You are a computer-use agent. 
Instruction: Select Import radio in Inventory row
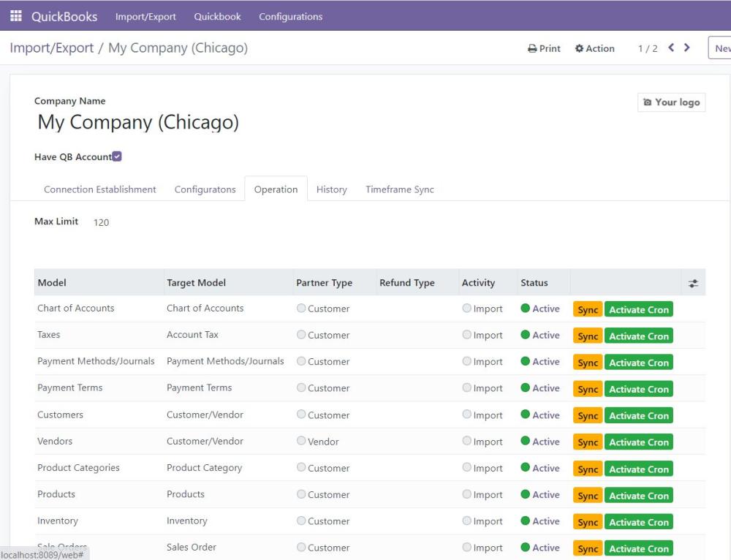coord(466,521)
